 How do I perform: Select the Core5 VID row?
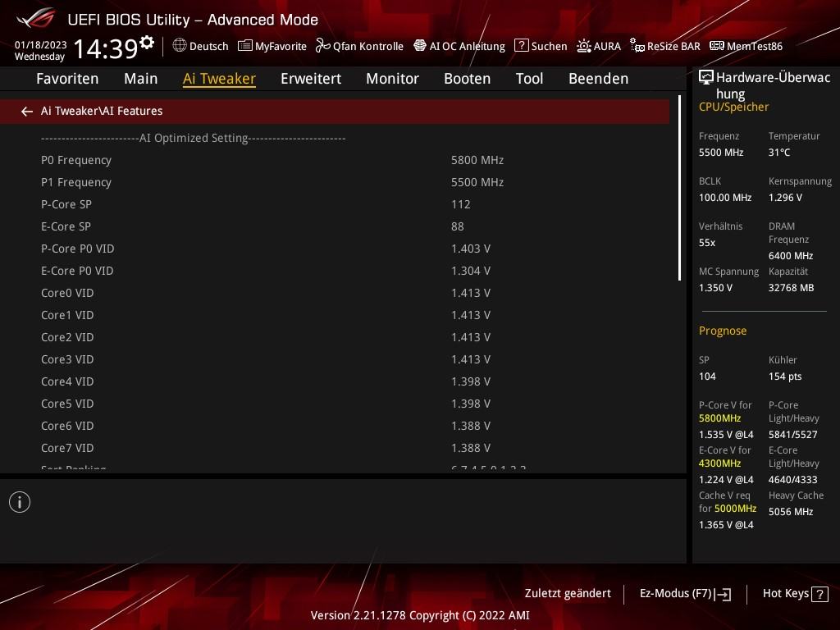click(x=335, y=404)
